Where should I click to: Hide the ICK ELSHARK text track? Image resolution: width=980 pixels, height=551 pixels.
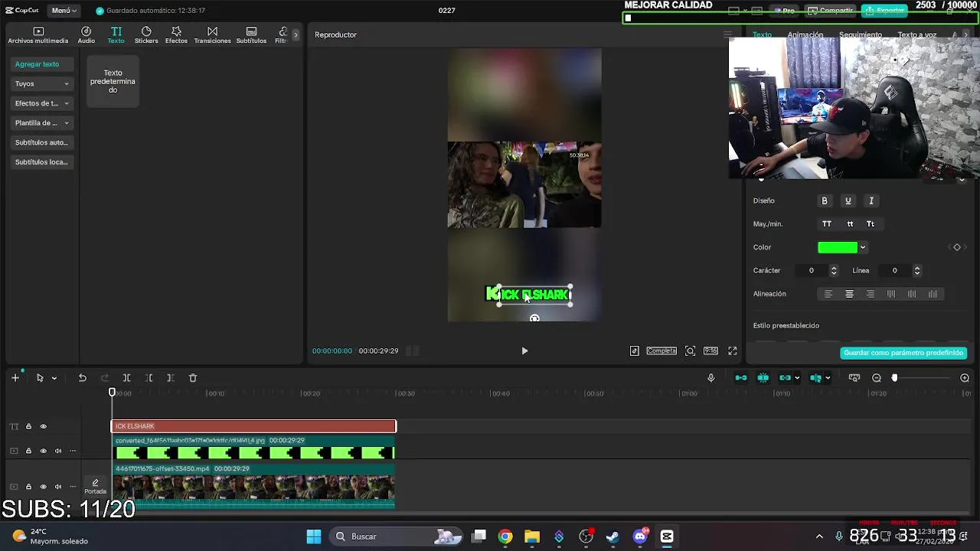pos(43,426)
